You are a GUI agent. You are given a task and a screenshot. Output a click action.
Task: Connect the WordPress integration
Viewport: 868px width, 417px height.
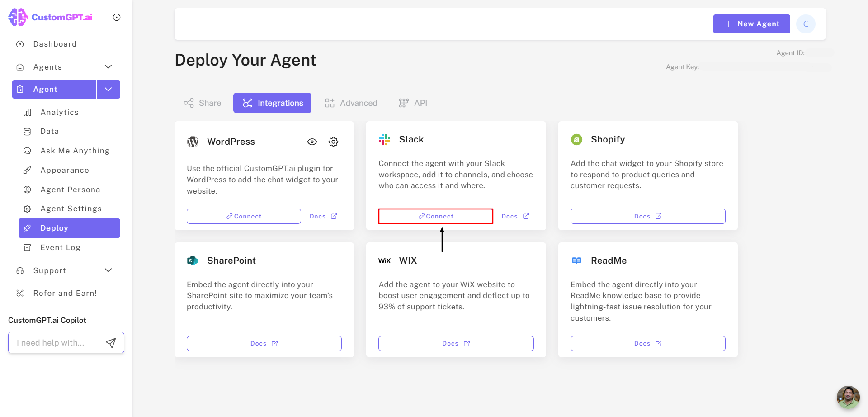coord(244,216)
